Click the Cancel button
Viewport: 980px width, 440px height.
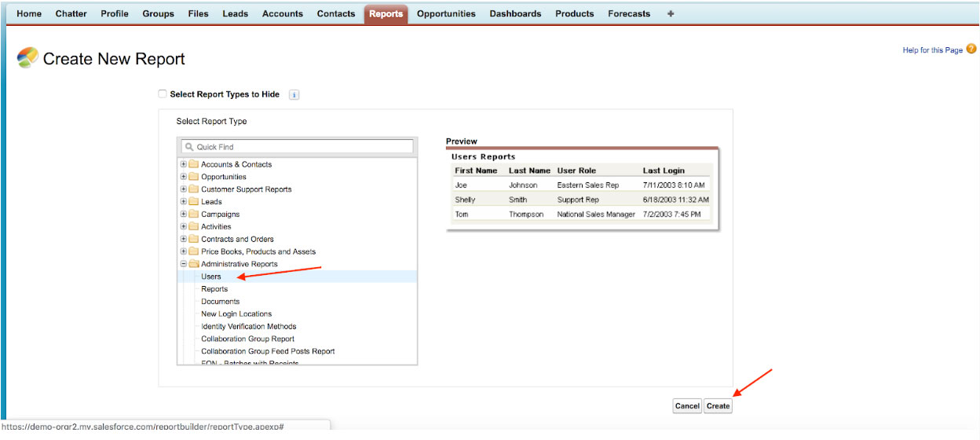(687, 406)
